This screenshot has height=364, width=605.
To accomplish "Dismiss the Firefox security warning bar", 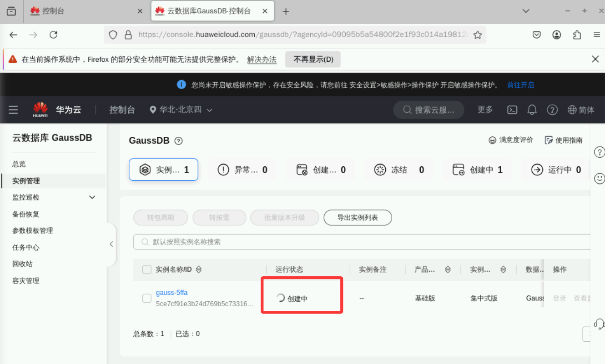I will [595, 59].
